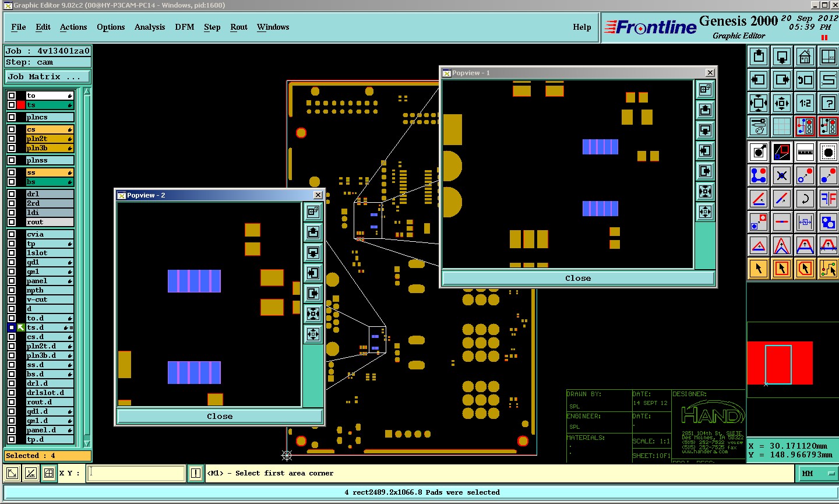Viewport: 839px width, 504px height.
Task: Click the absolute coordinate icon left of XY
Action: coord(12,473)
